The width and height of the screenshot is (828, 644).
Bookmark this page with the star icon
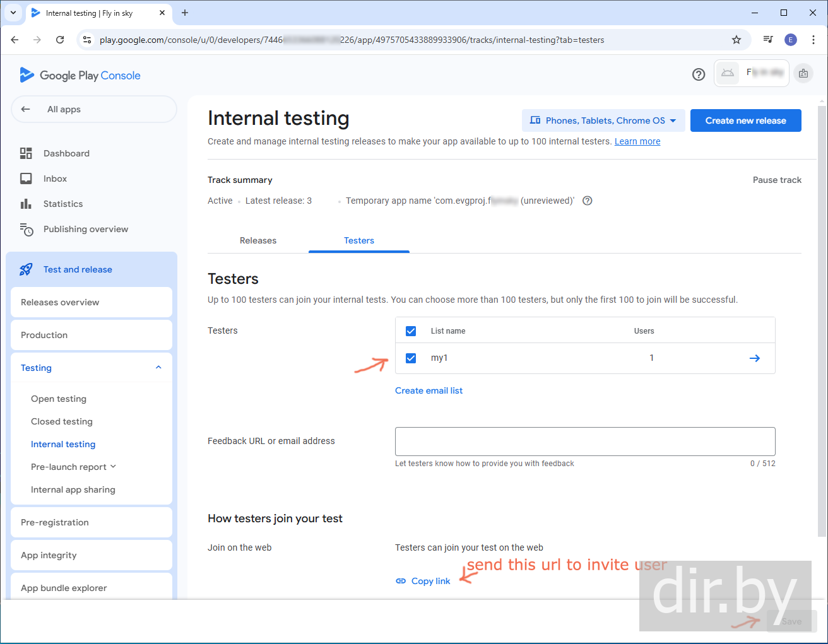(x=736, y=40)
